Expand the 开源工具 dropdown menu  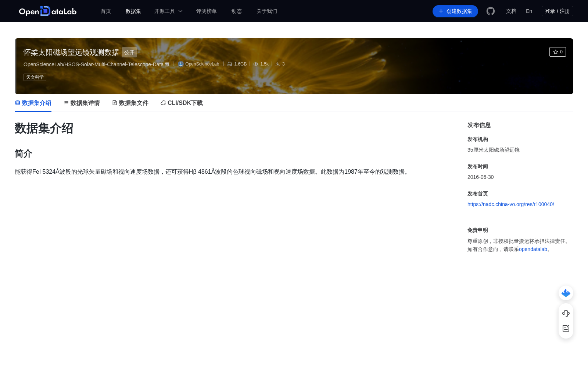(168, 11)
